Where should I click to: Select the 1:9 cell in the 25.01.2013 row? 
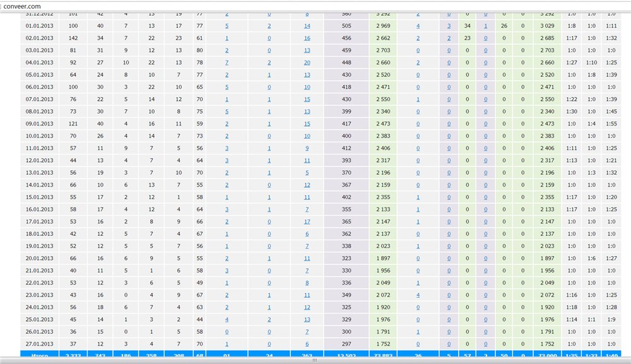coord(611,319)
